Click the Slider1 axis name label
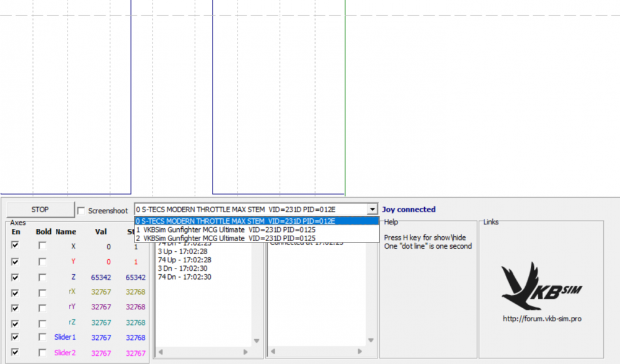This screenshot has width=620, height=364. point(64,337)
